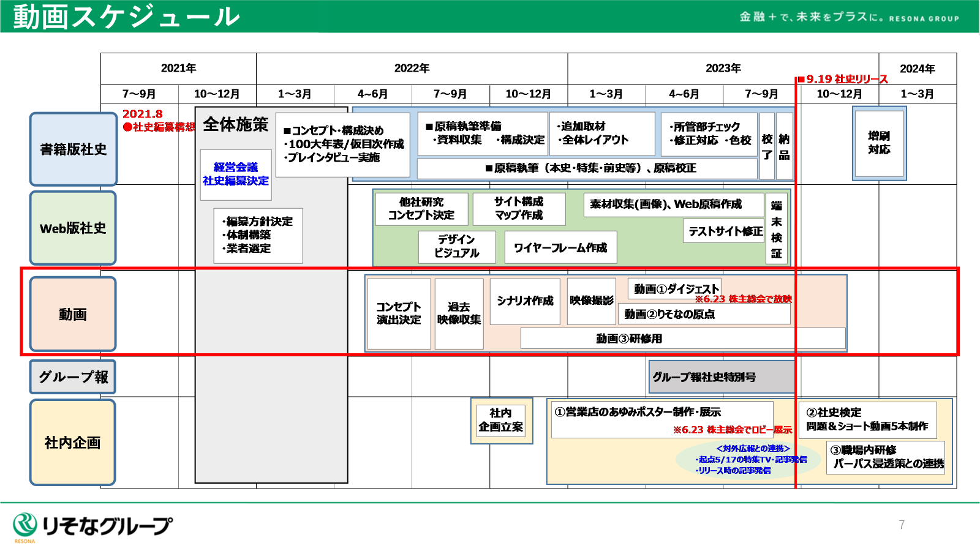Click the 全体施策 heading

(x=236, y=125)
